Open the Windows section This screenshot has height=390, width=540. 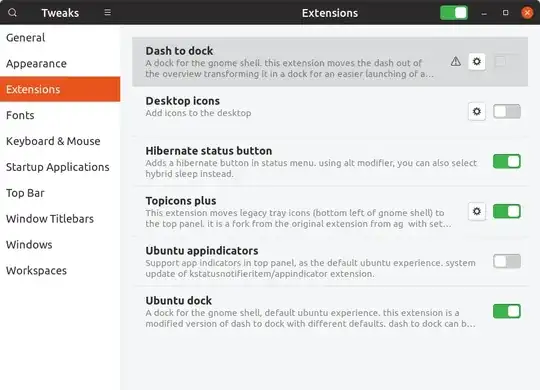(60, 245)
